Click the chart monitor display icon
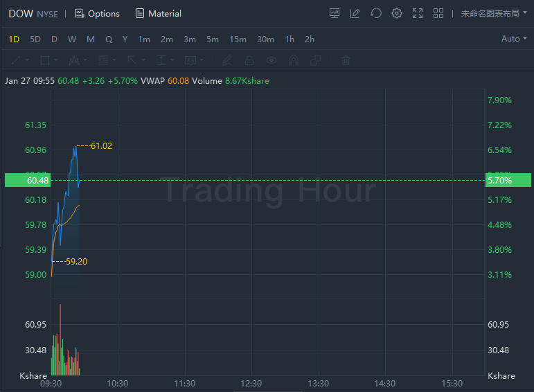The height and width of the screenshot is (392, 534). [x=335, y=14]
